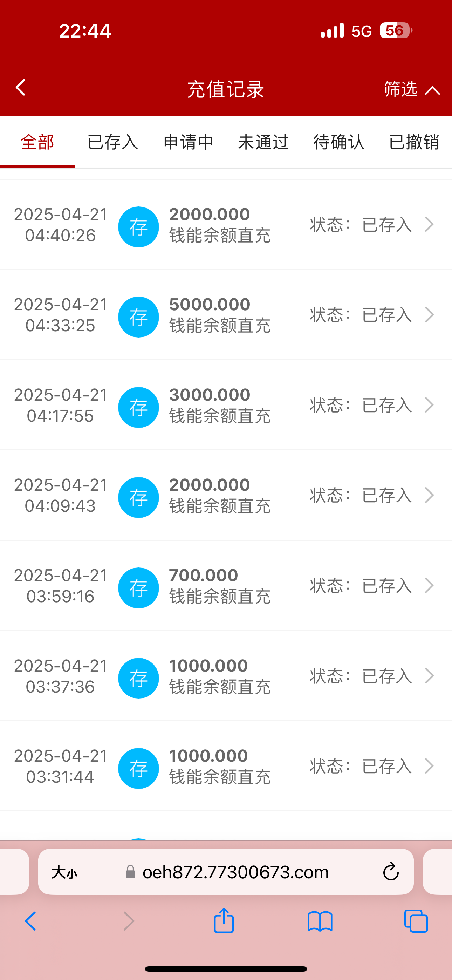The height and width of the screenshot is (980, 452).
Task: Expand the 筛选 filter panel
Action: click(x=412, y=89)
